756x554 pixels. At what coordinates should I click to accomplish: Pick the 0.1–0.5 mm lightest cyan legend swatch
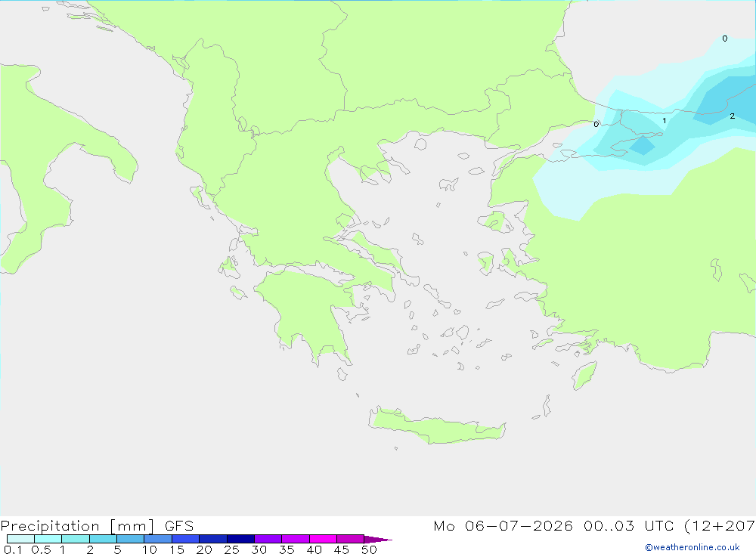(20, 539)
